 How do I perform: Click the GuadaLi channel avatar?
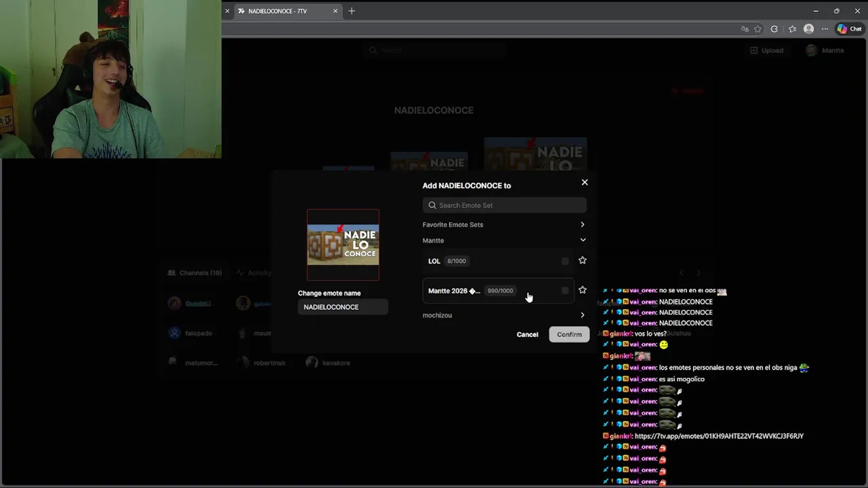pyautogui.click(x=175, y=304)
